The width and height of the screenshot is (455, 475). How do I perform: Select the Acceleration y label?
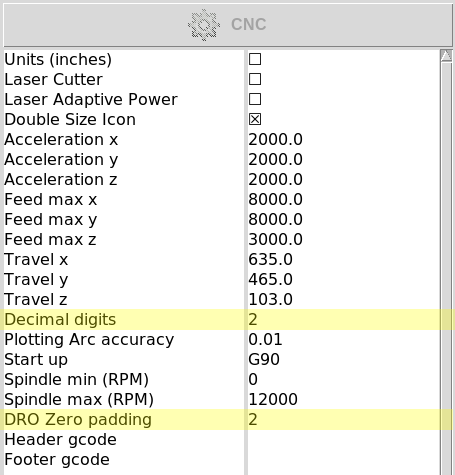[61, 159]
